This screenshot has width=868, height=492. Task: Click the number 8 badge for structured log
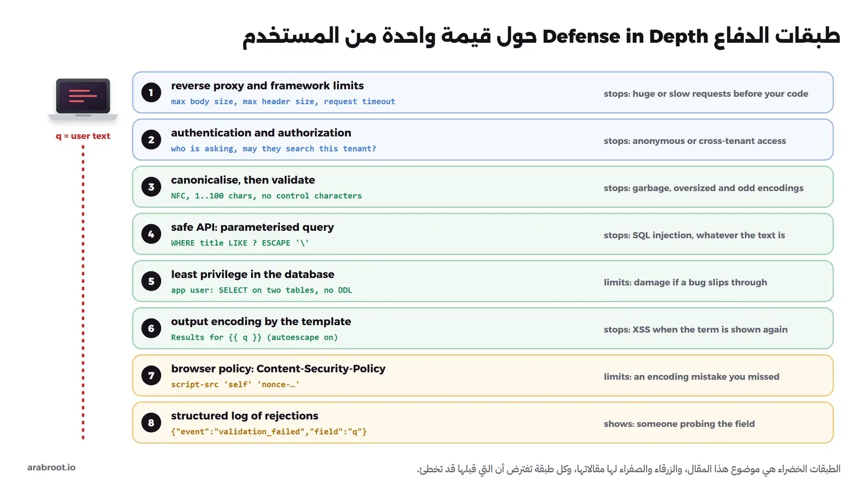click(151, 422)
